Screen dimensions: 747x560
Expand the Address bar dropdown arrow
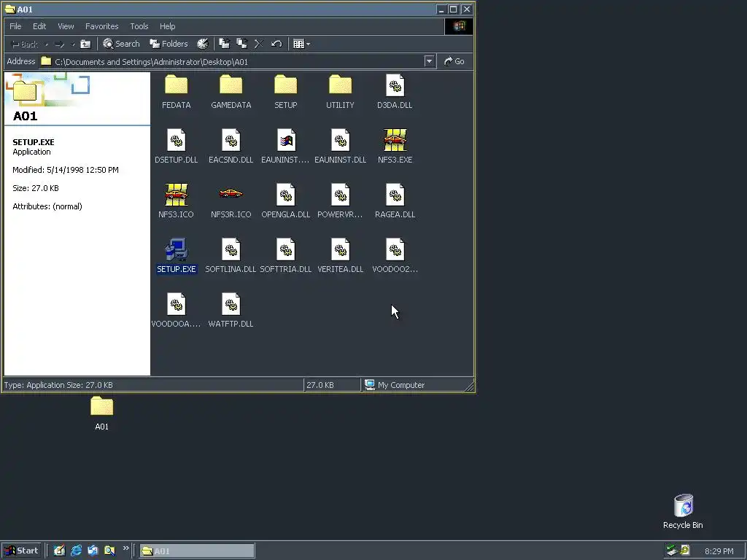(429, 61)
